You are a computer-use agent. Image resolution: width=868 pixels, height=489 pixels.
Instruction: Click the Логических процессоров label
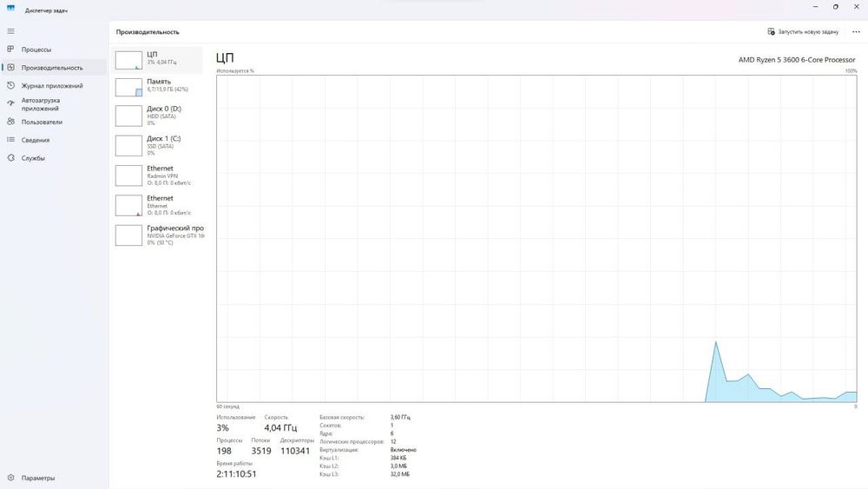point(352,441)
